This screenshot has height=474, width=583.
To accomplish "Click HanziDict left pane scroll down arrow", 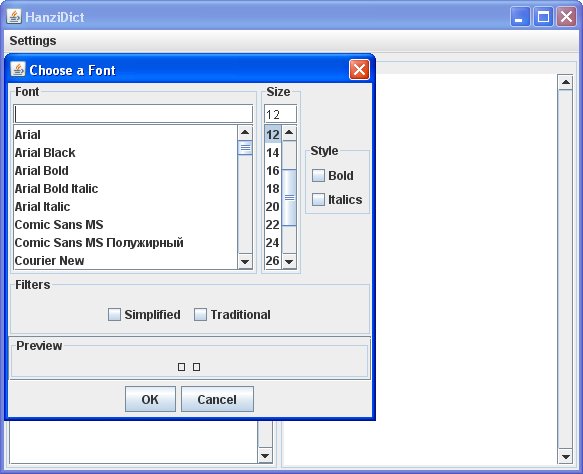I will (x=265, y=456).
